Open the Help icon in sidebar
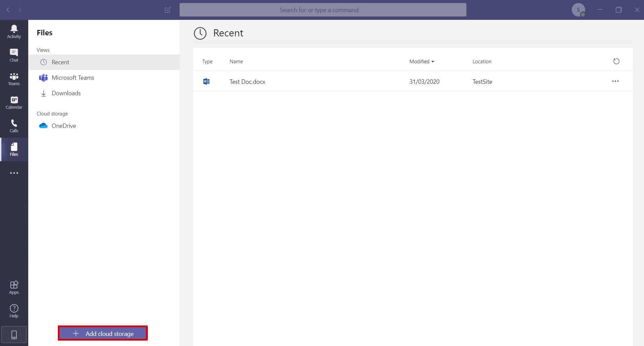Viewport: 644px width, 346px height. [x=14, y=311]
